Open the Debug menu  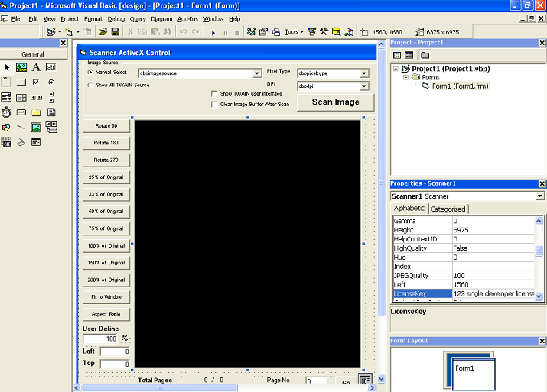point(116,18)
